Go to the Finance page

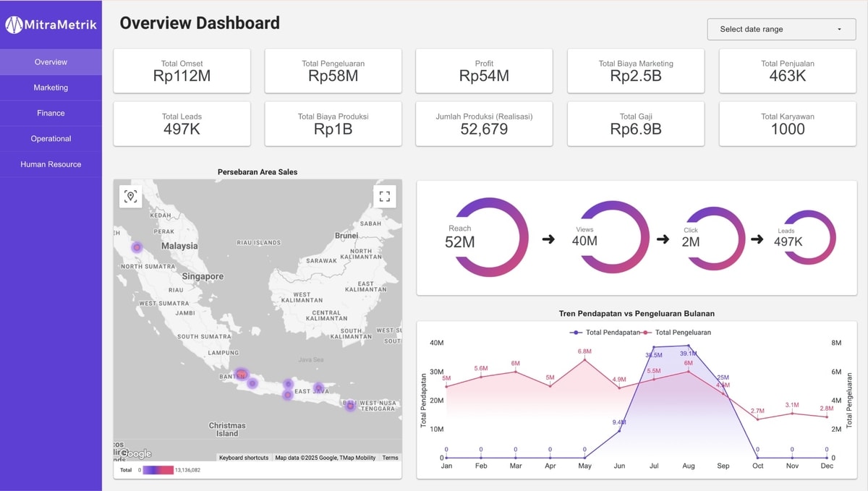pos(51,113)
